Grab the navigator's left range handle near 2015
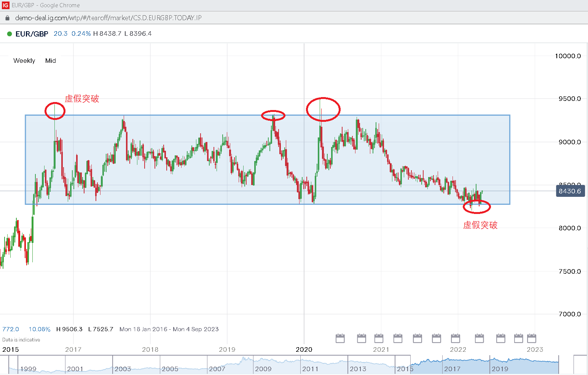 pos(411,364)
